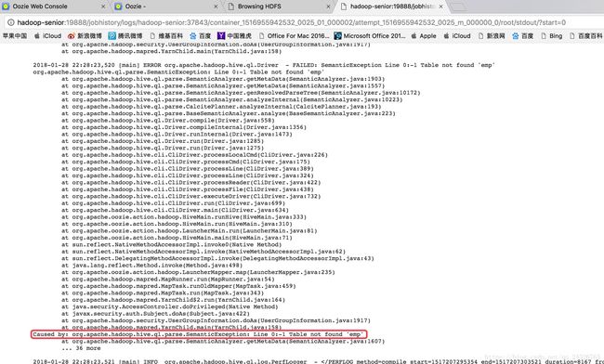Open the iCloud bookmark next to 苹果中国
The height and width of the screenshot is (364, 604).
[47, 36]
